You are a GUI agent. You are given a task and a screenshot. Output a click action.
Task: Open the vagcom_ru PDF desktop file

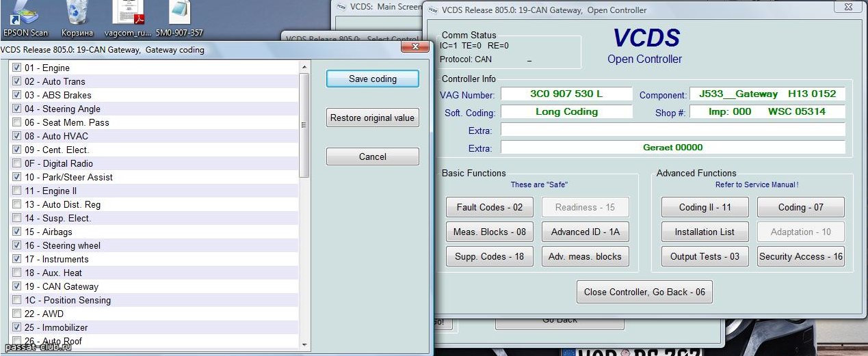point(127,18)
